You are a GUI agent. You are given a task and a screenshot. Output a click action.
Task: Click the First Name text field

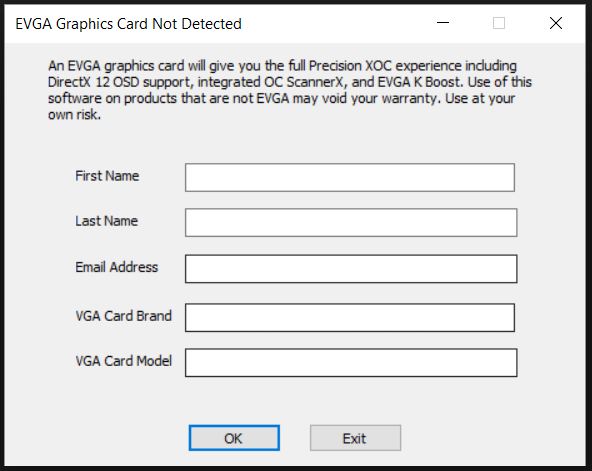click(x=350, y=177)
